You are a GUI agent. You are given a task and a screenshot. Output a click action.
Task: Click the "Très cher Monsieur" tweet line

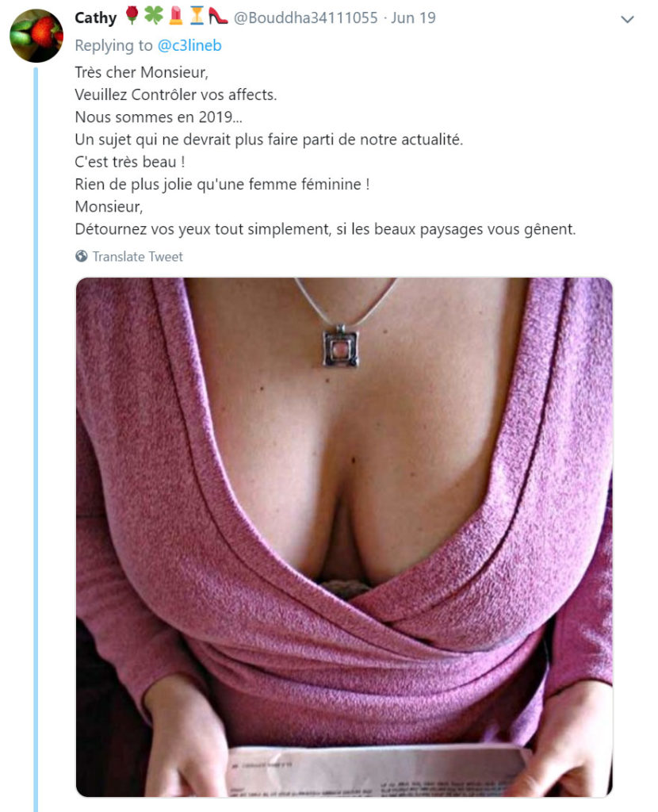click(141, 72)
